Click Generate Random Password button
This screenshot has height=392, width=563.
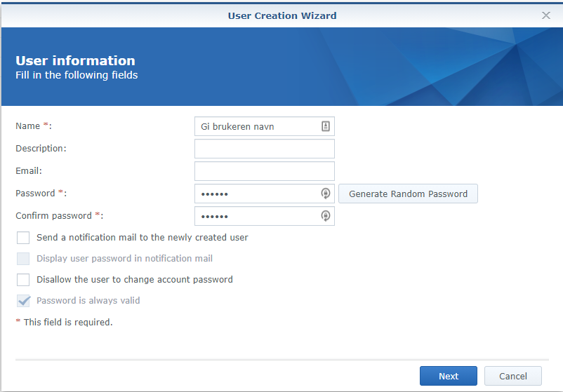408,194
